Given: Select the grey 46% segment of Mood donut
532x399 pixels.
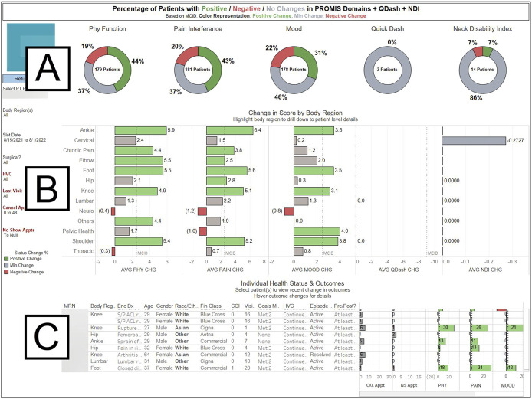Looking at the screenshot, I should [291, 87].
